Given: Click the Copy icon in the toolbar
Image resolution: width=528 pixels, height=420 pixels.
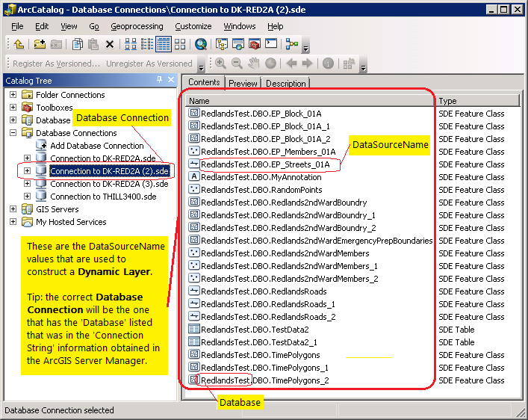Looking at the screenshot, I should 78,44.
